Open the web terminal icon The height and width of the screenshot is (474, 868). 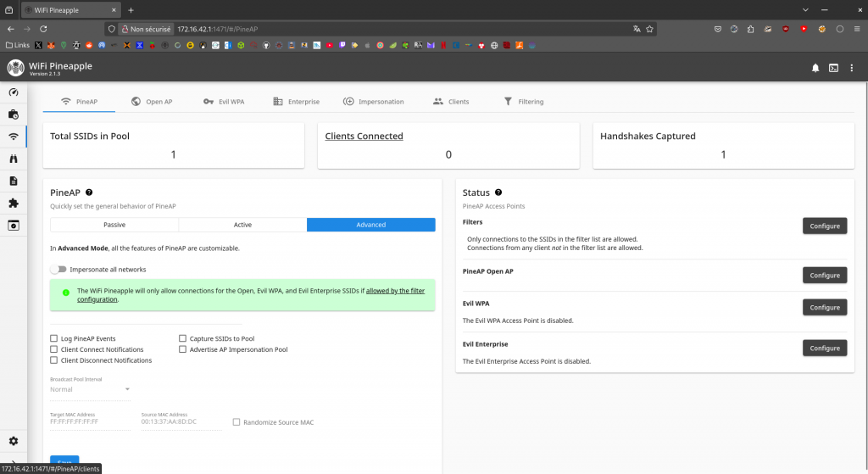pos(834,68)
